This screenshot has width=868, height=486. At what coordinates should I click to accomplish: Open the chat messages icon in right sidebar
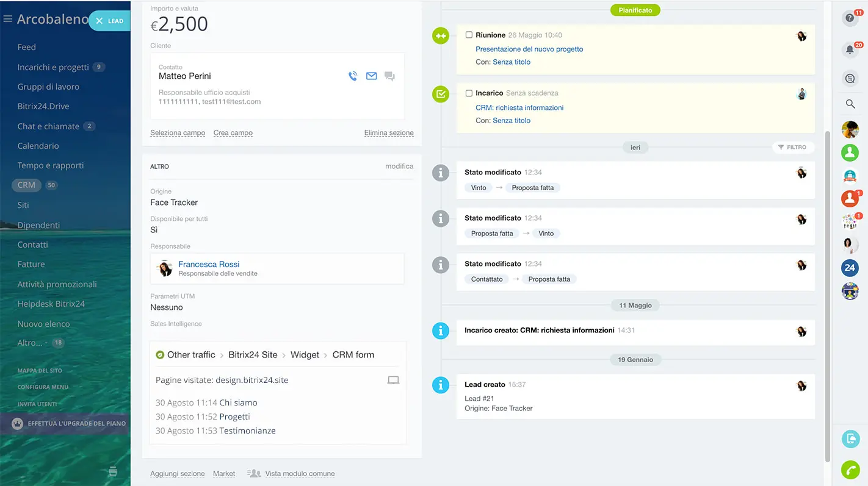[850, 79]
